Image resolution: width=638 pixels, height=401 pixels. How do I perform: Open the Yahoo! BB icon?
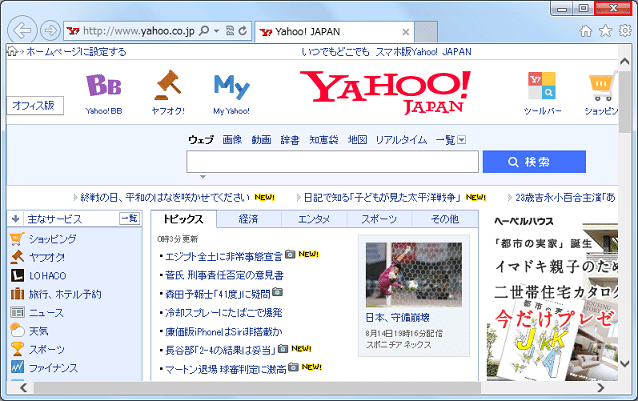tap(104, 85)
